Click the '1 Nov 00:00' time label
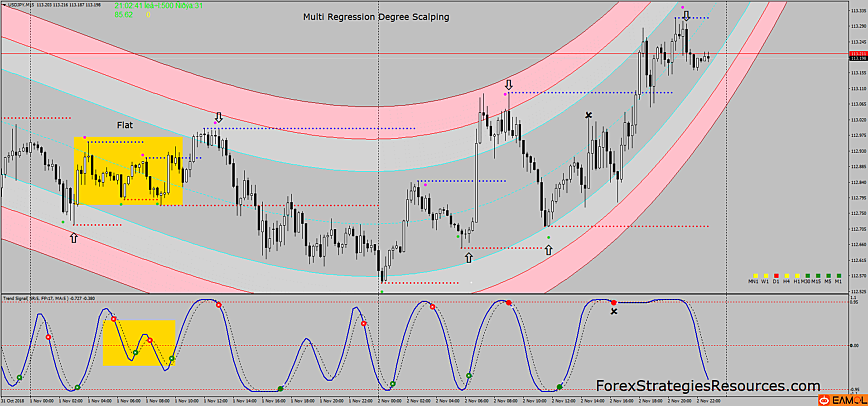 tap(42, 401)
